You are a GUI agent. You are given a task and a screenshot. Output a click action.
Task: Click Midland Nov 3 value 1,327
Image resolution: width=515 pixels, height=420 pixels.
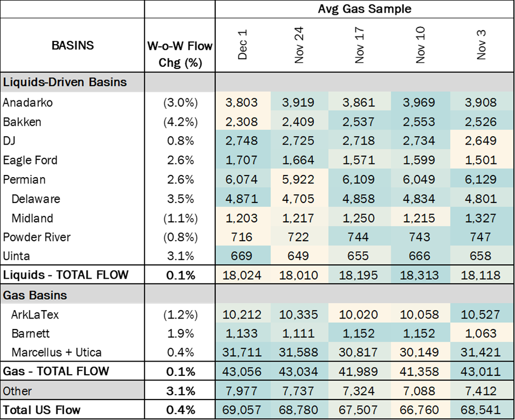[481, 218]
